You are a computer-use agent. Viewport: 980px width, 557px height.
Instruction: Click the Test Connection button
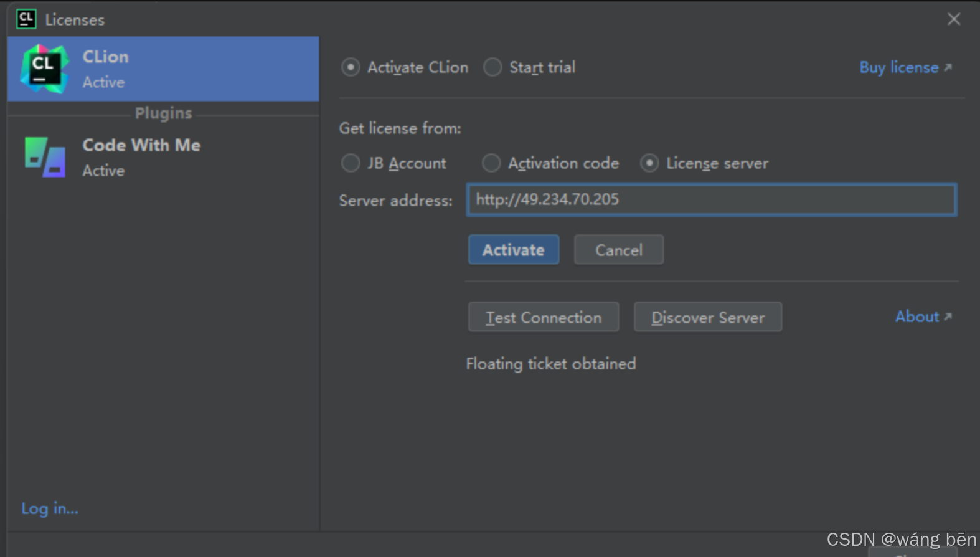[544, 317]
